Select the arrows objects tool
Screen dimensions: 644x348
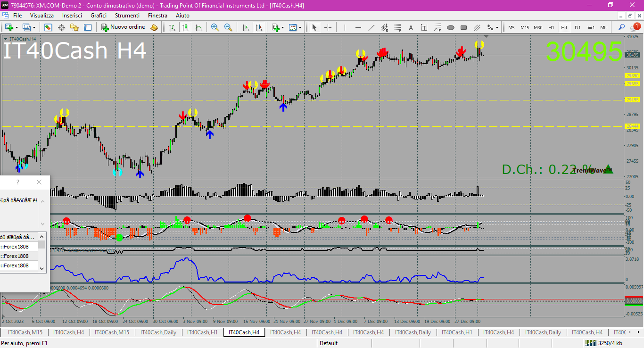click(490, 27)
